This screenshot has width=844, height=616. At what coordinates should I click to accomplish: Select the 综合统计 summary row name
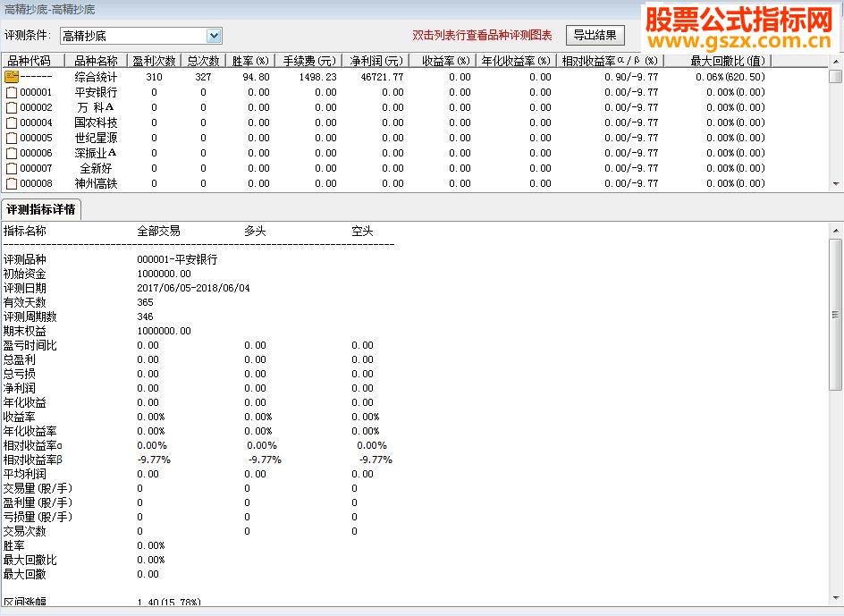tap(96, 77)
